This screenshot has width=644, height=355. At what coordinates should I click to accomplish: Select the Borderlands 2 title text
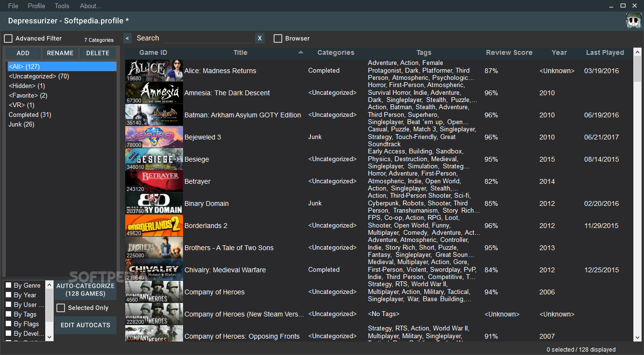coord(206,226)
